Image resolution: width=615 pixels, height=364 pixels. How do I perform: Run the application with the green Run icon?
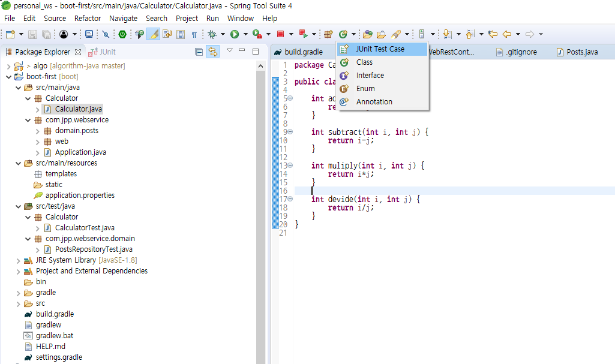tap(234, 34)
